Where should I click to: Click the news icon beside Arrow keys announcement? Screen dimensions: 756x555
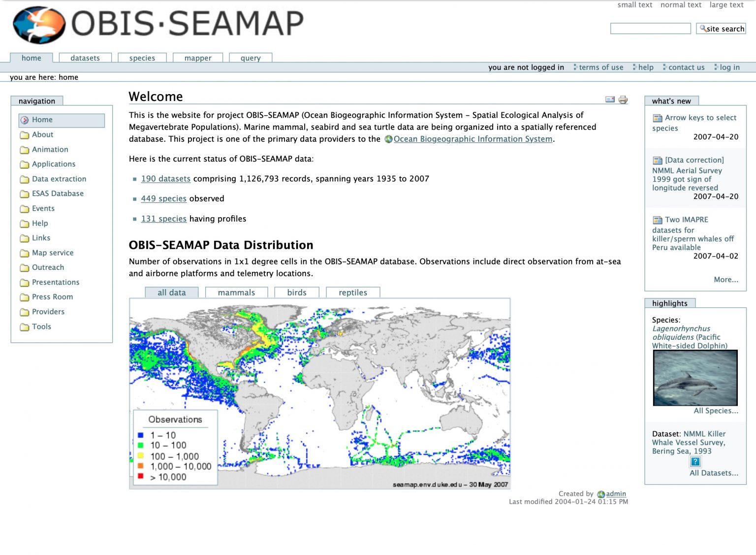(x=657, y=118)
